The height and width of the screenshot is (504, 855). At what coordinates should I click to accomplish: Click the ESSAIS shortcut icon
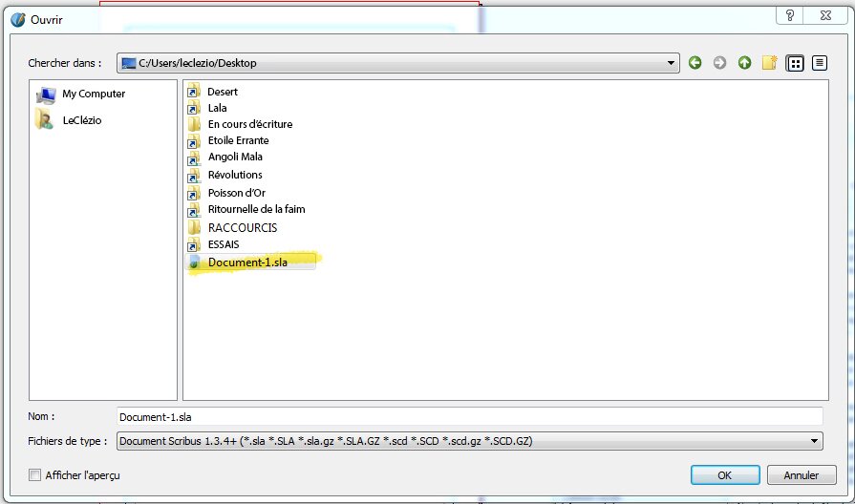pos(194,244)
